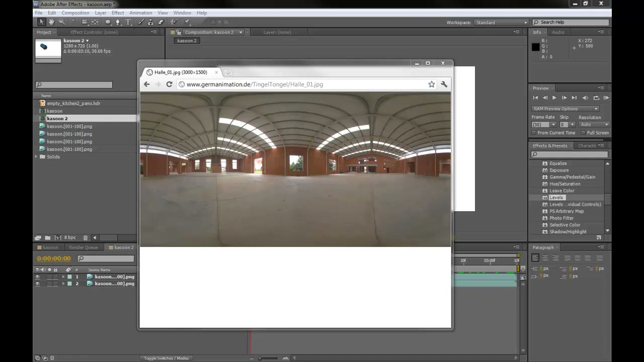Select the Clone Stamp tool
This screenshot has width=644, height=362.
point(151,22)
